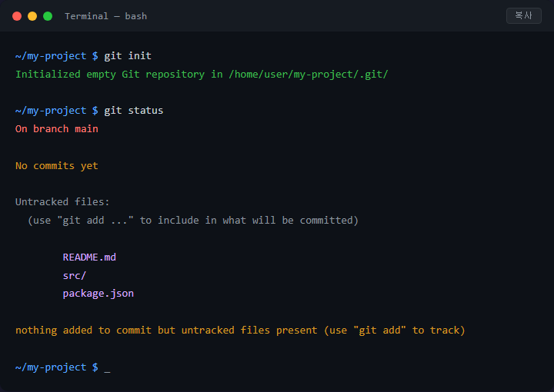Viewport: 554px width, 392px height.
Task: Click the src/ directory entry
Action: click(74, 276)
